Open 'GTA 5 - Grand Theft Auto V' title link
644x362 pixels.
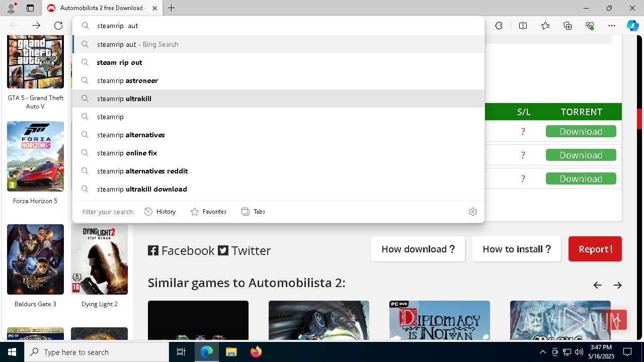pyautogui.click(x=35, y=102)
